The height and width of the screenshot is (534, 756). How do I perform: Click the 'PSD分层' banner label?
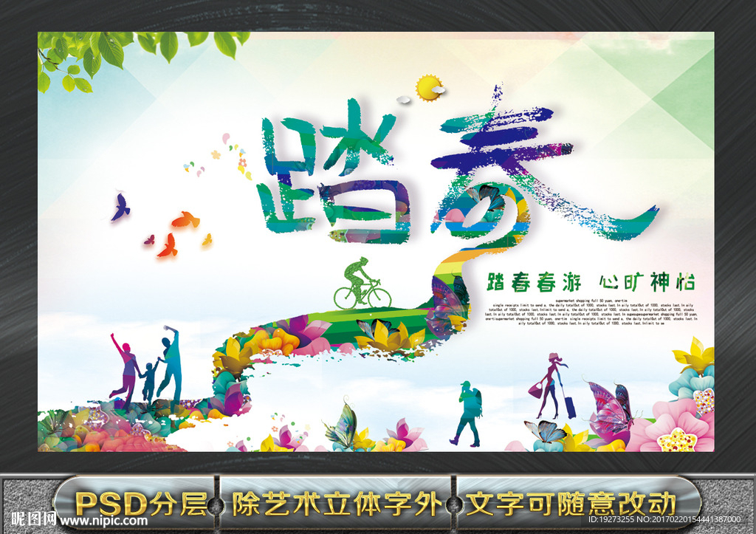tap(141, 504)
